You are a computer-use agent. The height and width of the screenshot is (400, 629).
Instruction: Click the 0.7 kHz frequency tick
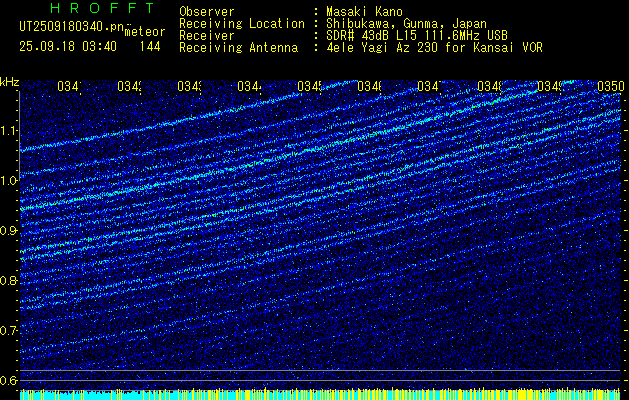click(x=9, y=331)
